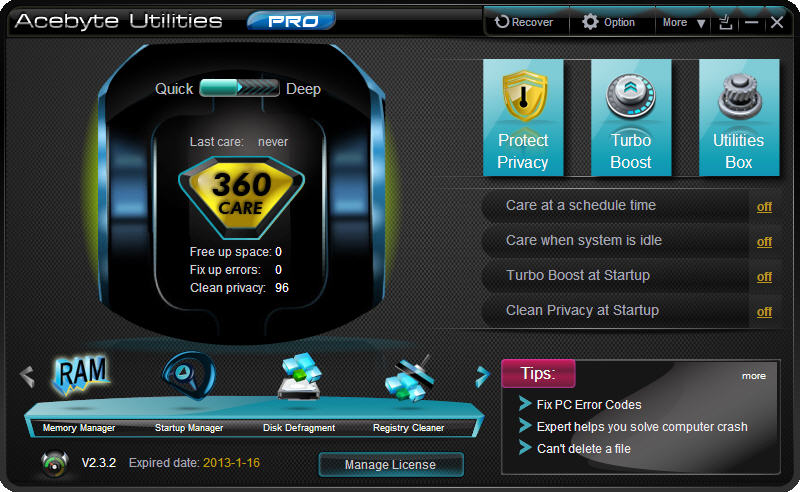This screenshot has width=800, height=492.
Task: Click arrow beside Expert helps tip
Action: pyautogui.click(x=525, y=426)
